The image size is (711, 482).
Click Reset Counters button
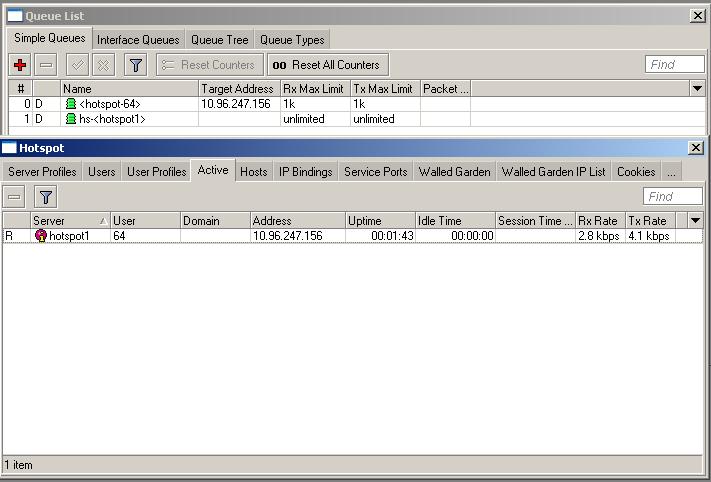[210, 65]
